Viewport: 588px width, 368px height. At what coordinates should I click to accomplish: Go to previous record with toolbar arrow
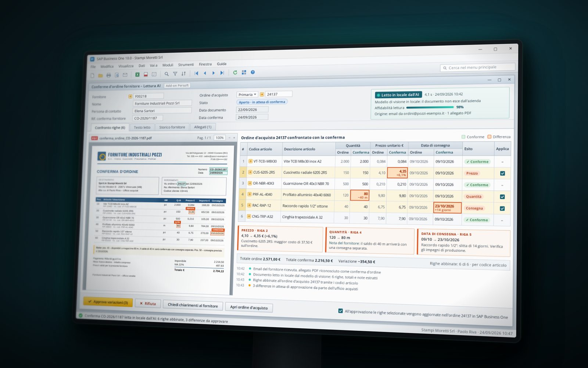click(205, 73)
